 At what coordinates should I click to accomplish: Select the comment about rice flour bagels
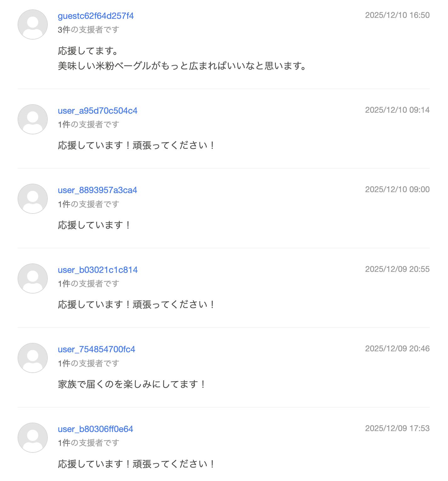(x=182, y=66)
